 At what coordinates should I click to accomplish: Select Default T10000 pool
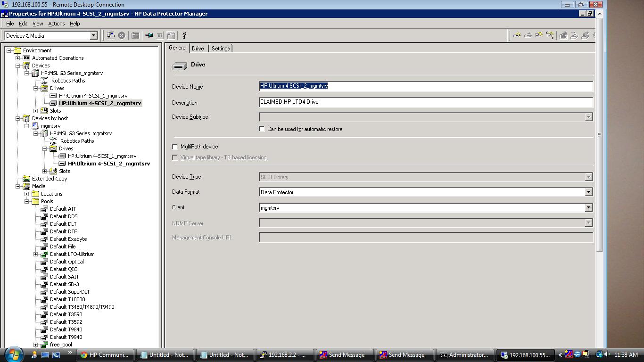67,299
